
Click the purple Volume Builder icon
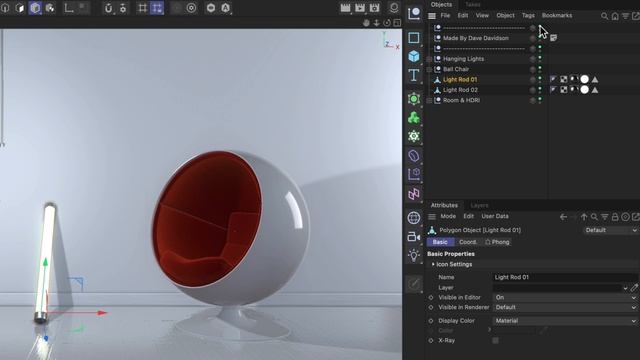click(414, 193)
